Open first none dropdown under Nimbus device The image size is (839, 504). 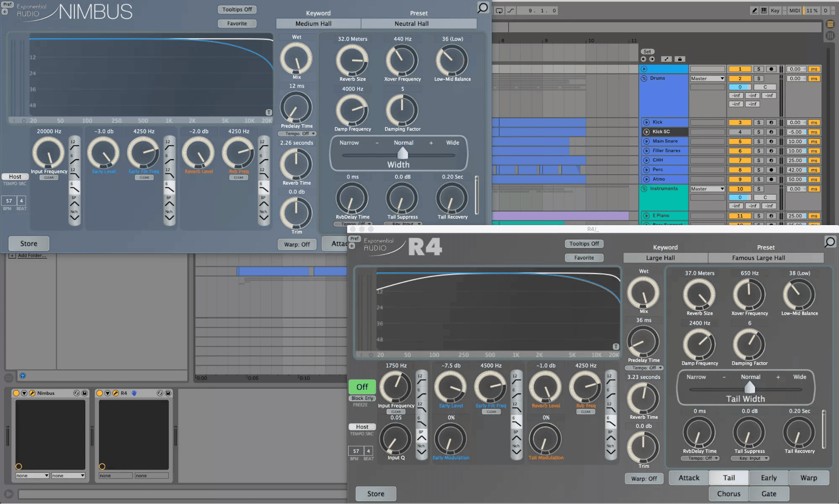32,475
